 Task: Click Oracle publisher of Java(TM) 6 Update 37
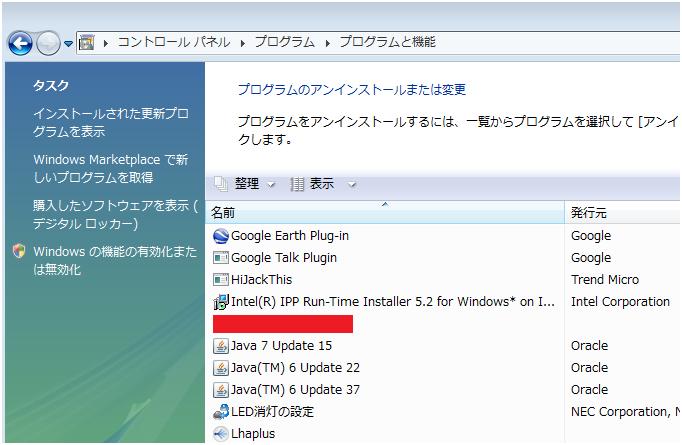pyautogui.click(x=589, y=390)
